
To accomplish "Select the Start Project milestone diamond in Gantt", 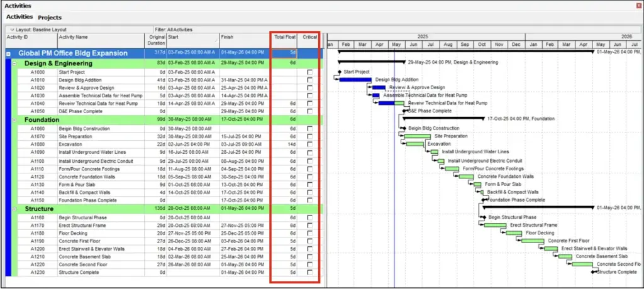I will 339,72.
